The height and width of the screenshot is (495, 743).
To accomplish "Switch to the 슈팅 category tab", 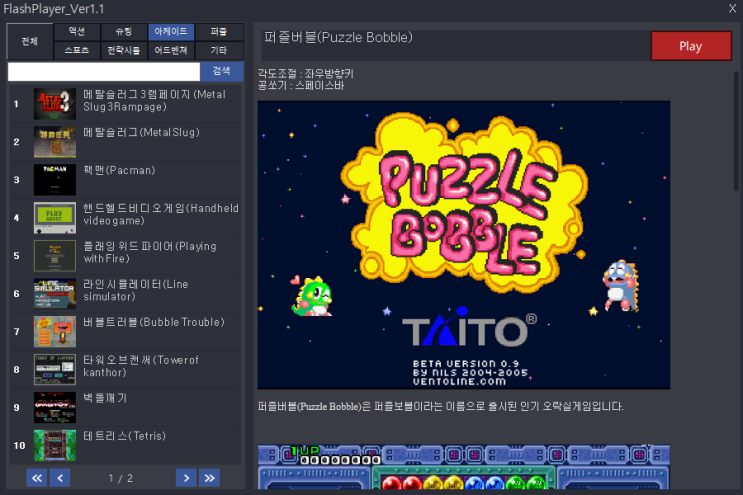I will pos(124,32).
